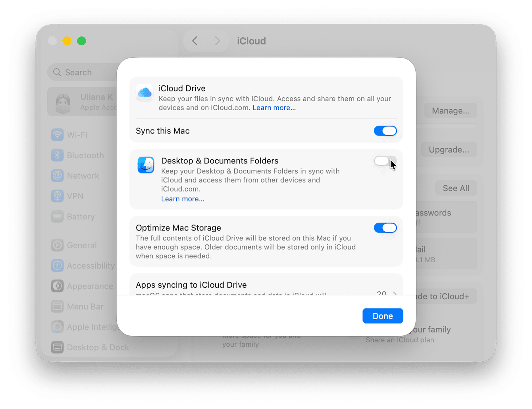Image resolution: width=532 pixels, height=409 pixels.
Task: Click the Manage storage button
Action: 450,110
